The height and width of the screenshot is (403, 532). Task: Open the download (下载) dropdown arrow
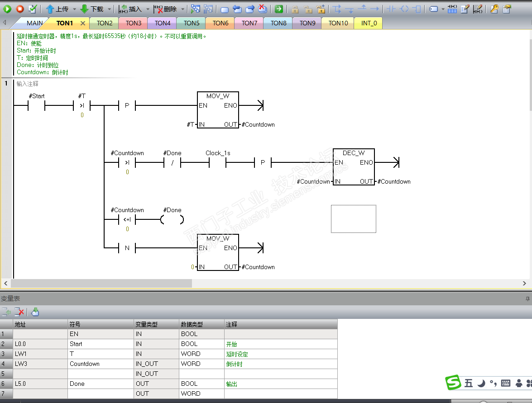pyautogui.click(x=109, y=9)
